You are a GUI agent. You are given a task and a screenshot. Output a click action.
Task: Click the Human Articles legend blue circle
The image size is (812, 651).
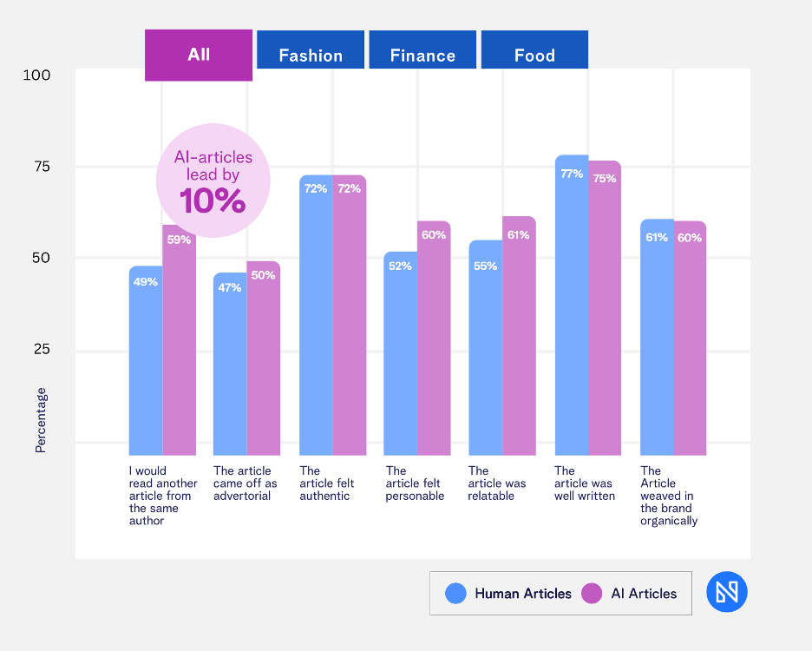(x=456, y=594)
